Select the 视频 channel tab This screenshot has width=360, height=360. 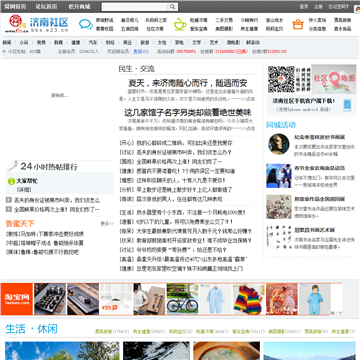41,43
